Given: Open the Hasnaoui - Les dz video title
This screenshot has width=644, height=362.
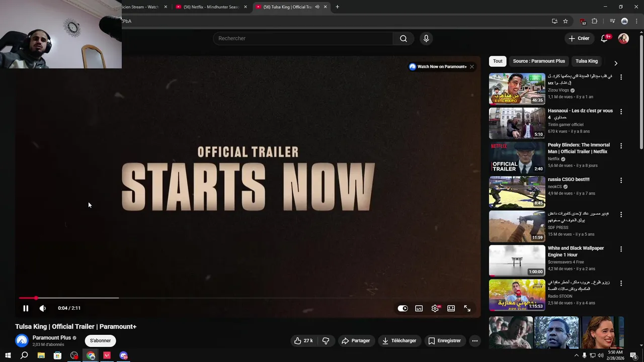Looking at the screenshot, I should point(580,114).
